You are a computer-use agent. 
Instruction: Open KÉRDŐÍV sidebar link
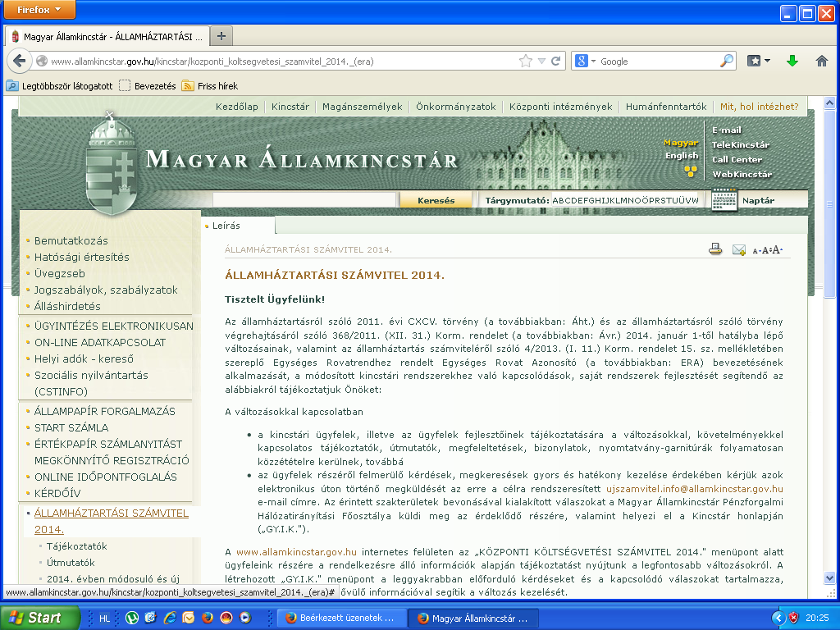pyautogui.click(x=57, y=493)
